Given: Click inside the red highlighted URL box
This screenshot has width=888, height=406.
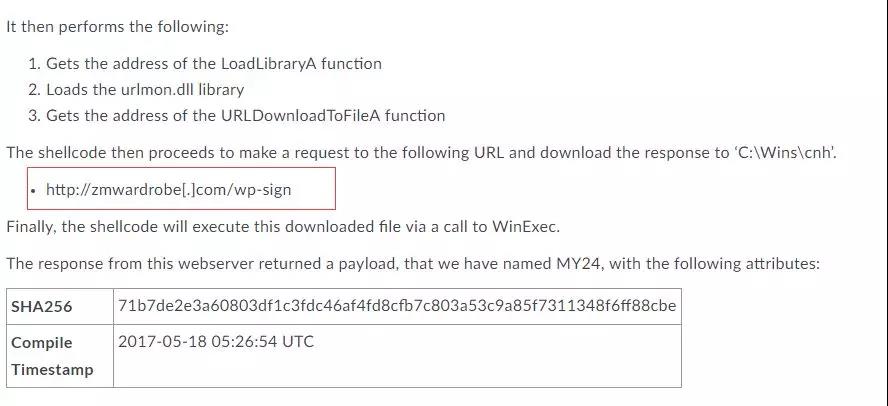Looking at the screenshot, I should pos(181,188).
